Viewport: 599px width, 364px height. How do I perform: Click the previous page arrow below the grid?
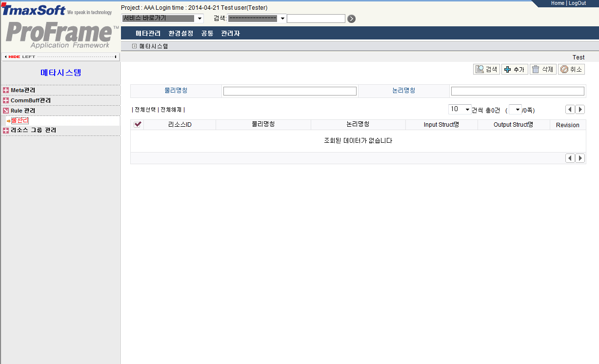coord(570,158)
